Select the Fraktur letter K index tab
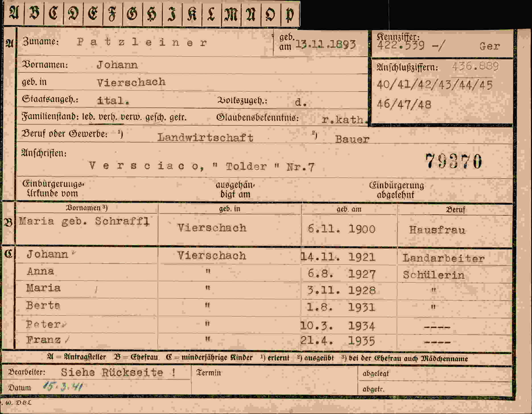This screenshot has width=532, height=414. coord(192,14)
